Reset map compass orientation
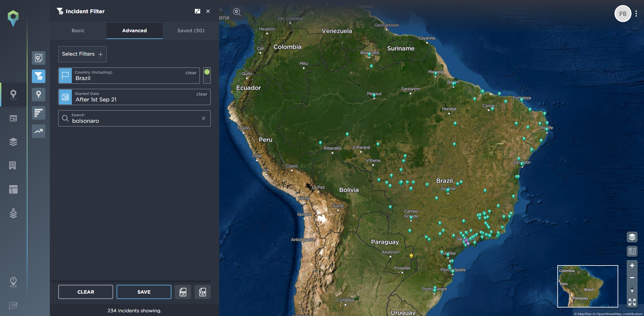Viewport: 644px width, 316px height. click(x=632, y=290)
